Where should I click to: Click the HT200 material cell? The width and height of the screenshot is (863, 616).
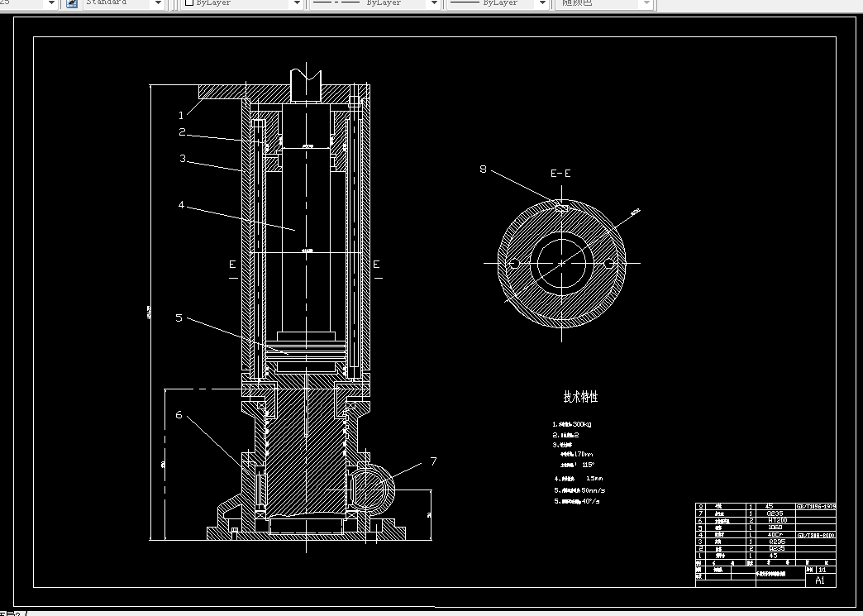(x=776, y=520)
